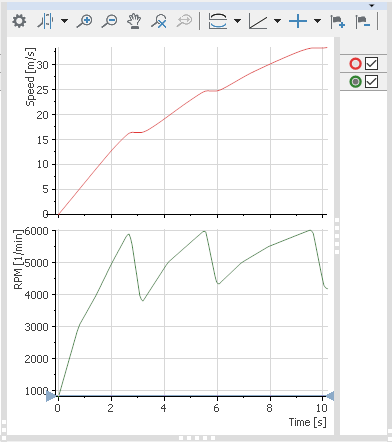Click the Speed [m/s] axis label
The height and width of the screenshot is (442, 392).
(x=30, y=77)
